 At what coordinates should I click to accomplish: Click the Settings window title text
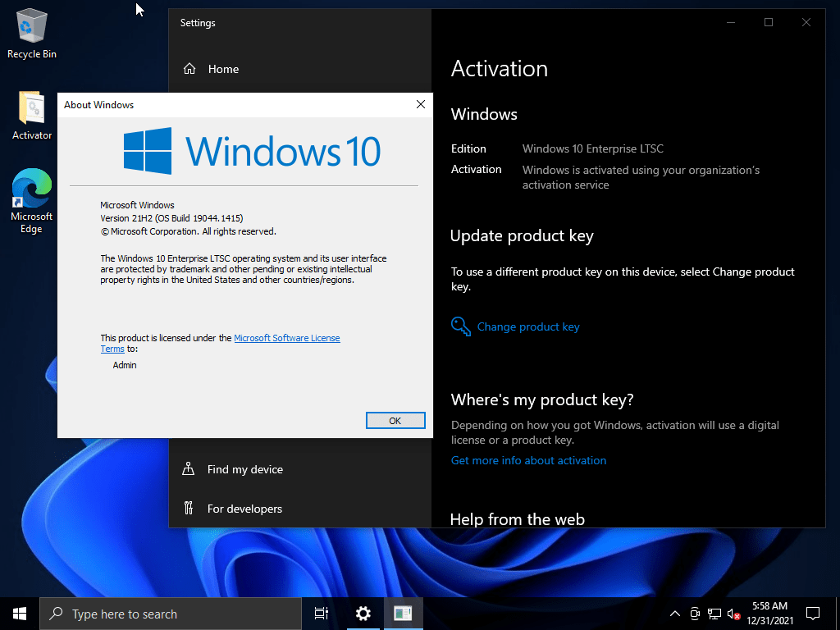coord(198,22)
